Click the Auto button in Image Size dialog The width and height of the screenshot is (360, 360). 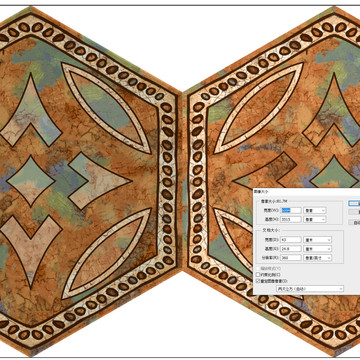click(354, 222)
